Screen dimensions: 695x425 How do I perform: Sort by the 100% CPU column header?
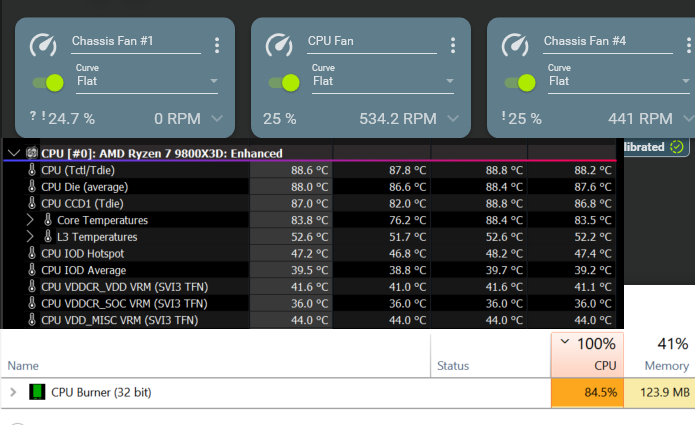[x=587, y=355]
